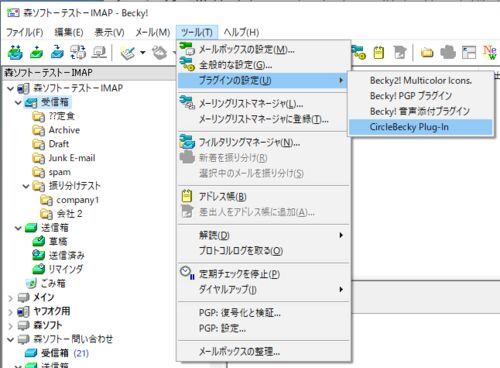This screenshot has height=368, width=500.
Task: Click the yellow address book toolbar icon
Action: [379, 53]
